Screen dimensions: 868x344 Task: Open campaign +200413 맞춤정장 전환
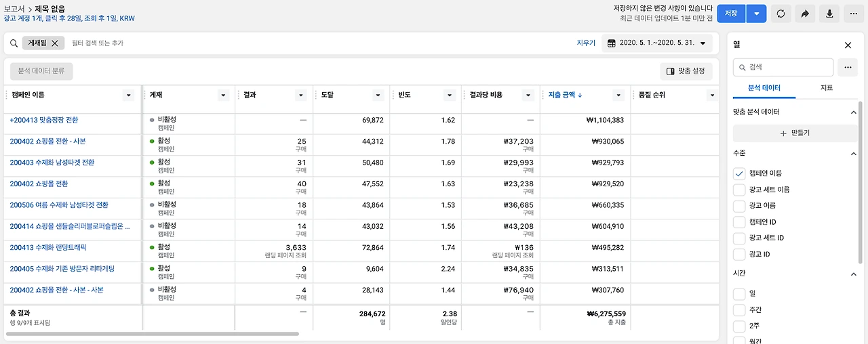coord(44,120)
